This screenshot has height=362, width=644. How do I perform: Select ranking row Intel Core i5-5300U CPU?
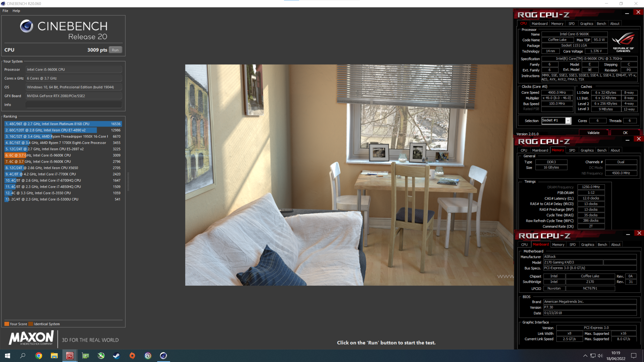click(x=63, y=199)
